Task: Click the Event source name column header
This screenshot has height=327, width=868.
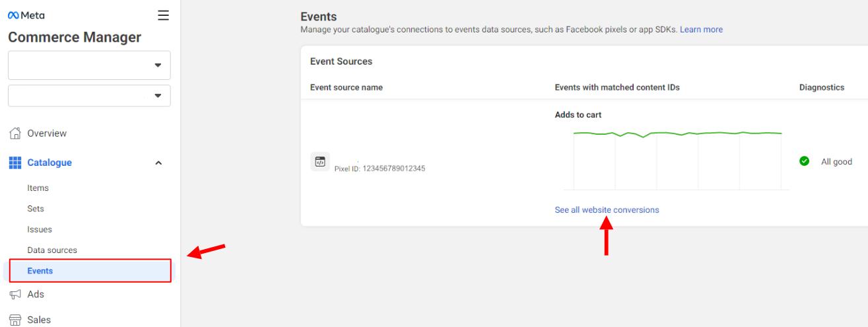Action: 346,88
